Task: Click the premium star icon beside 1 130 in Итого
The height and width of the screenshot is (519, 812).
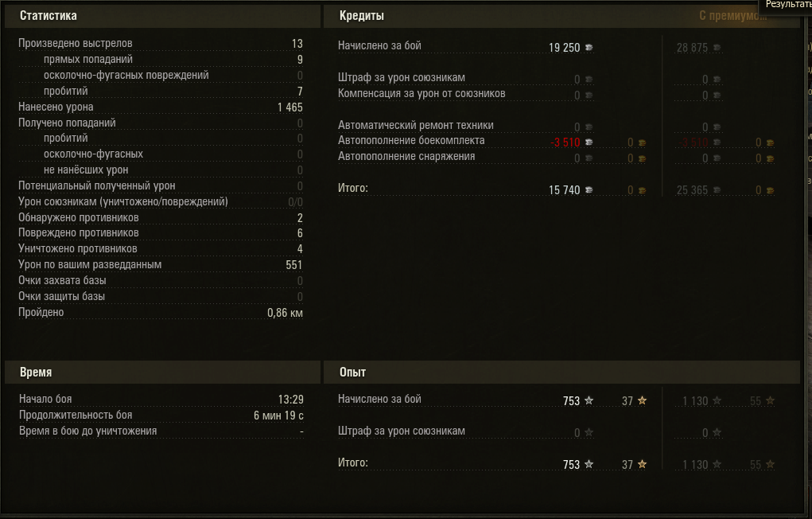Action: pos(717,465)
